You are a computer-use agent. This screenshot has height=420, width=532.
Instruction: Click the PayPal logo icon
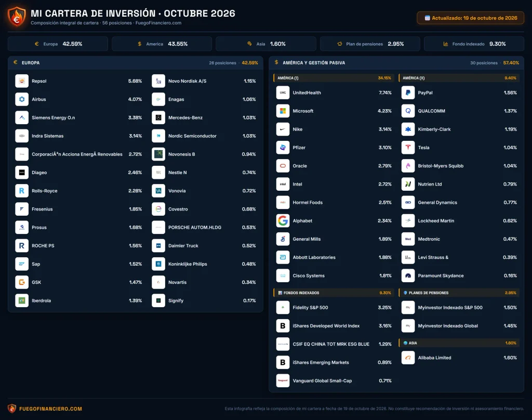coord(408,93)
